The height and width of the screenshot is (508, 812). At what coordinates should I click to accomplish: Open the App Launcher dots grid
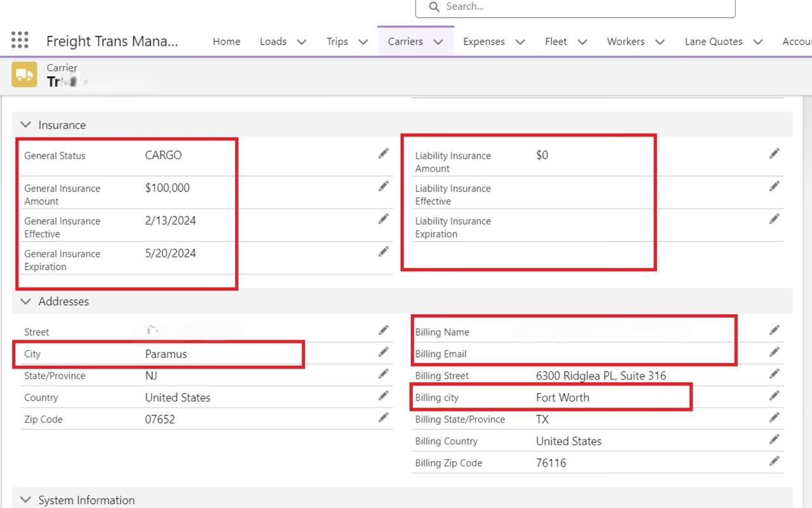[x=20, y=40]
